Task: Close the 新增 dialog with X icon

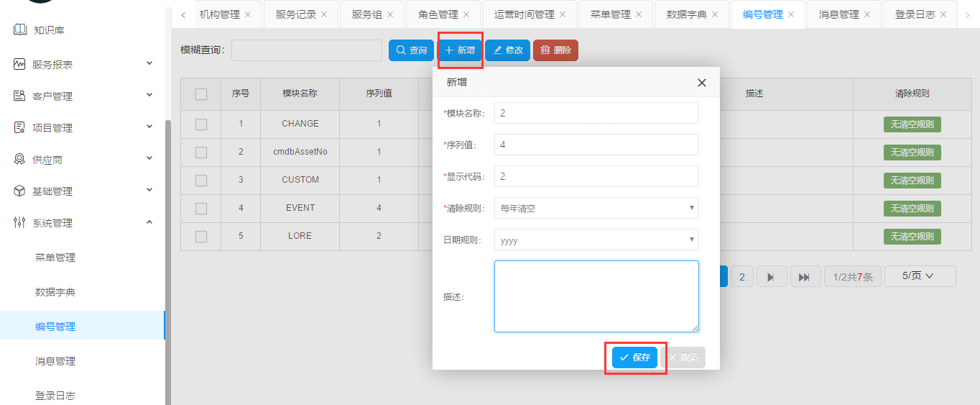Action: pyautogui.click(x=702, y=83)
